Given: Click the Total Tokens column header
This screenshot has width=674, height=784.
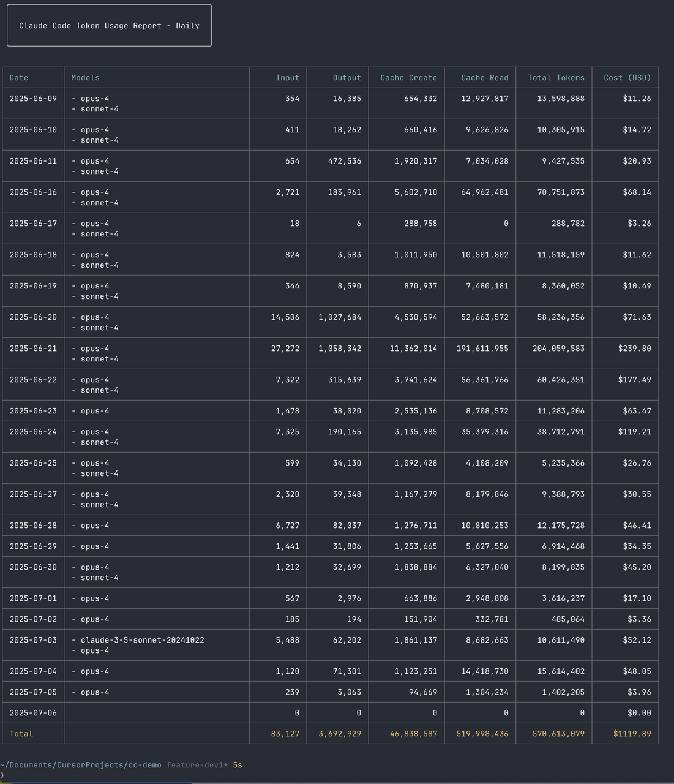Looking at the screenshot, I should (556, 78).
